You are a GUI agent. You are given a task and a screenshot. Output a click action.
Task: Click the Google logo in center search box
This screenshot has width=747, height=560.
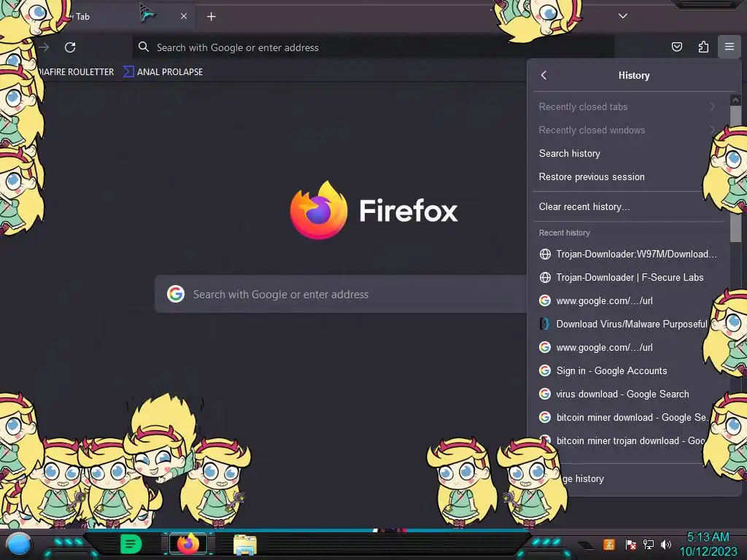point(176,294)
